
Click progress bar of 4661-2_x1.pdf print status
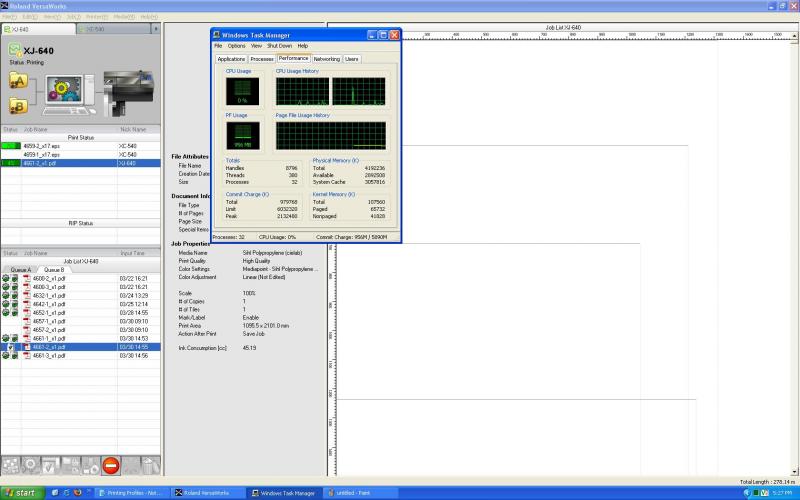pyautogui.click(x=11, y=163)
